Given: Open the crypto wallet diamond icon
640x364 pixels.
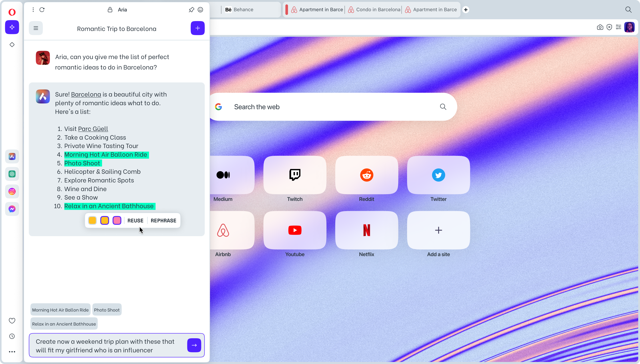Looking at the screenshot, I should [12, 44].
